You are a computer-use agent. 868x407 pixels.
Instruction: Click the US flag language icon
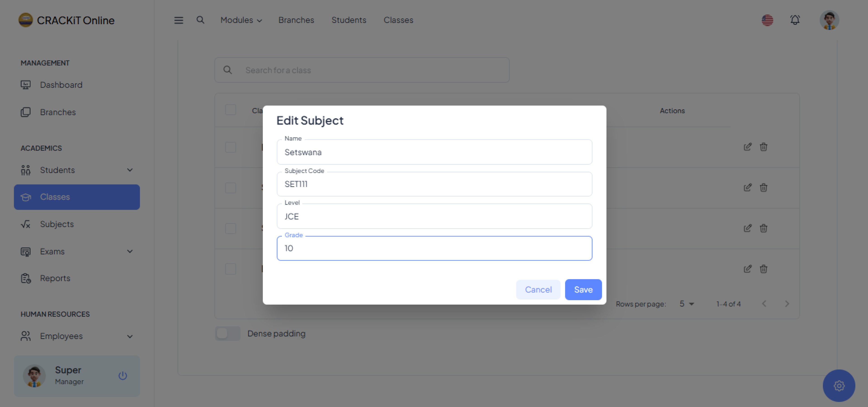[x=767, y=20]
